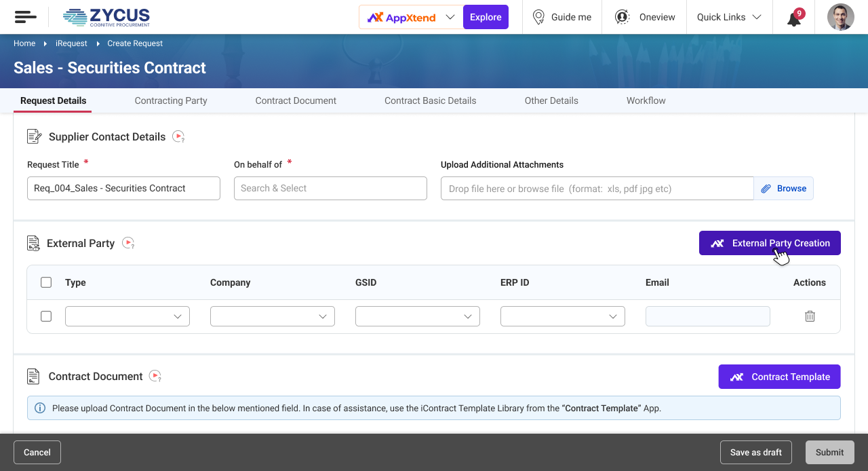Screen dimensions: 868x471
Task: Go to iRequest breadcrumb
Action: click(x=71, y=43)
